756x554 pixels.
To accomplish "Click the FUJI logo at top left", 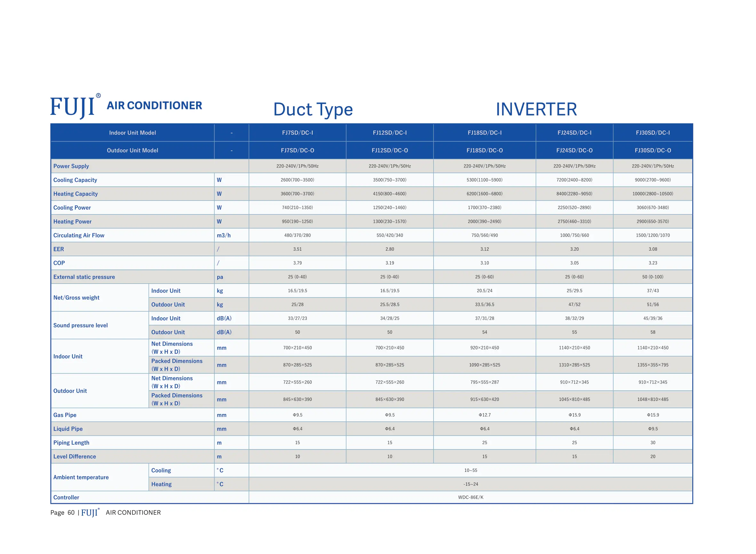I will pyautogui.click(x=73, y=107).
